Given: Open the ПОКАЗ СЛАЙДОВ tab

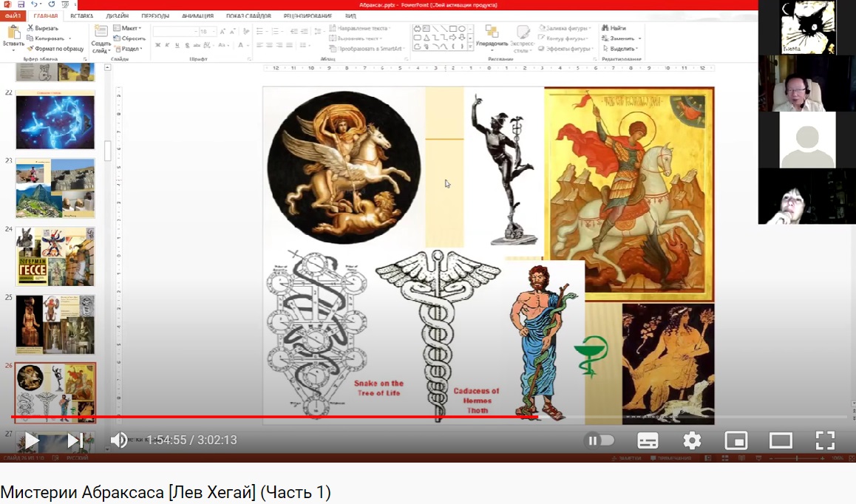Looking at the screenshot, I should point(248,16).
